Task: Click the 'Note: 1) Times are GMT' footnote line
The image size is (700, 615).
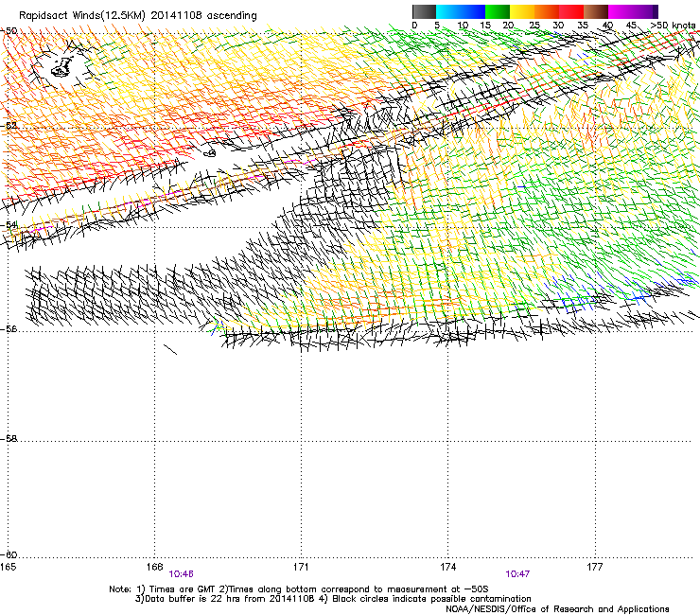Action: (299, 589)
